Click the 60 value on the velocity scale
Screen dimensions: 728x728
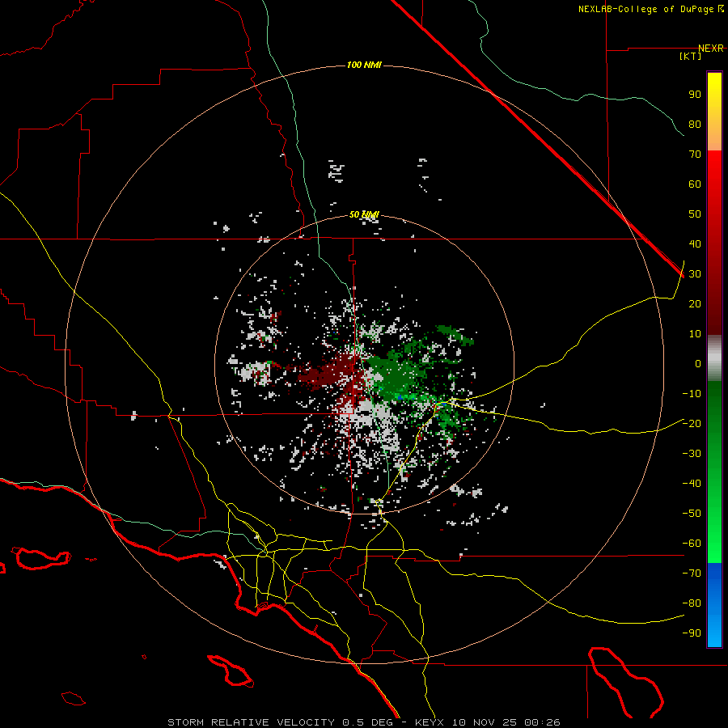point(695,184)
